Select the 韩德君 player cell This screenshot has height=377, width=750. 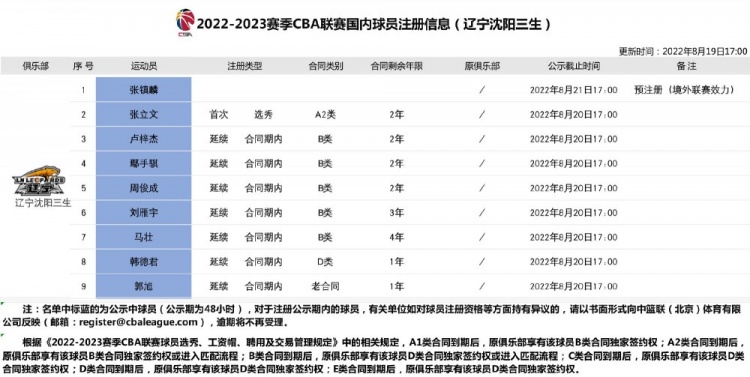143,262
